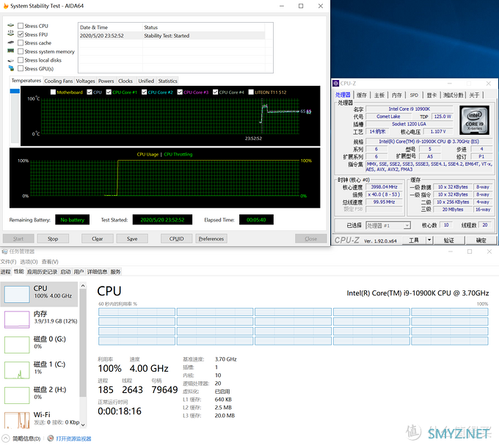Select the Stability Test: Started log row

pos(172,36)
